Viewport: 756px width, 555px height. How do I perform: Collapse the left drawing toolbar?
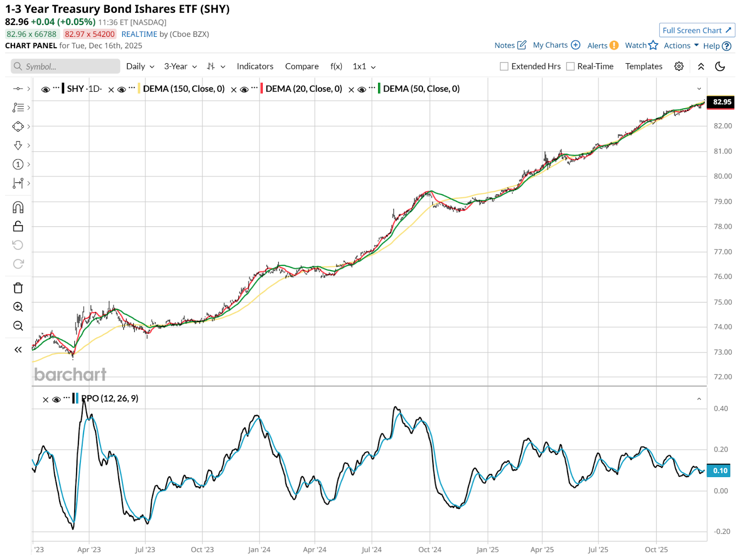pos(18,350)
